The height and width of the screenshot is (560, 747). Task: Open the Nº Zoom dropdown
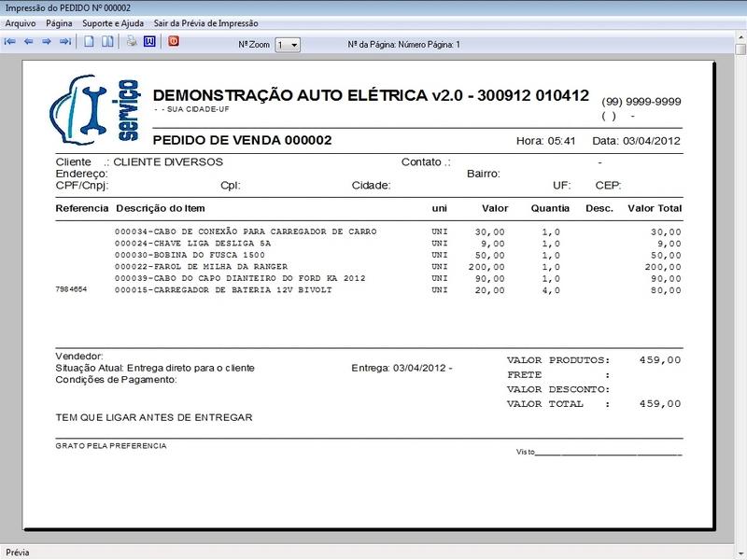point(288,45)
